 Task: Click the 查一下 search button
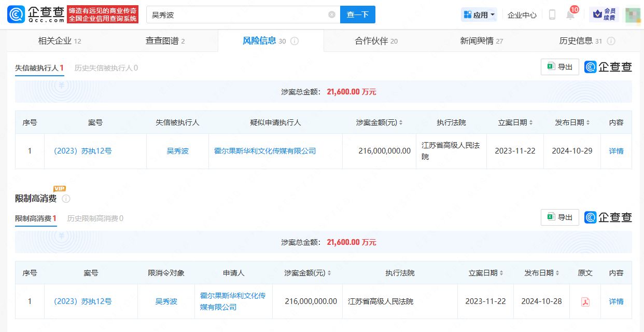tap(357, 15)
